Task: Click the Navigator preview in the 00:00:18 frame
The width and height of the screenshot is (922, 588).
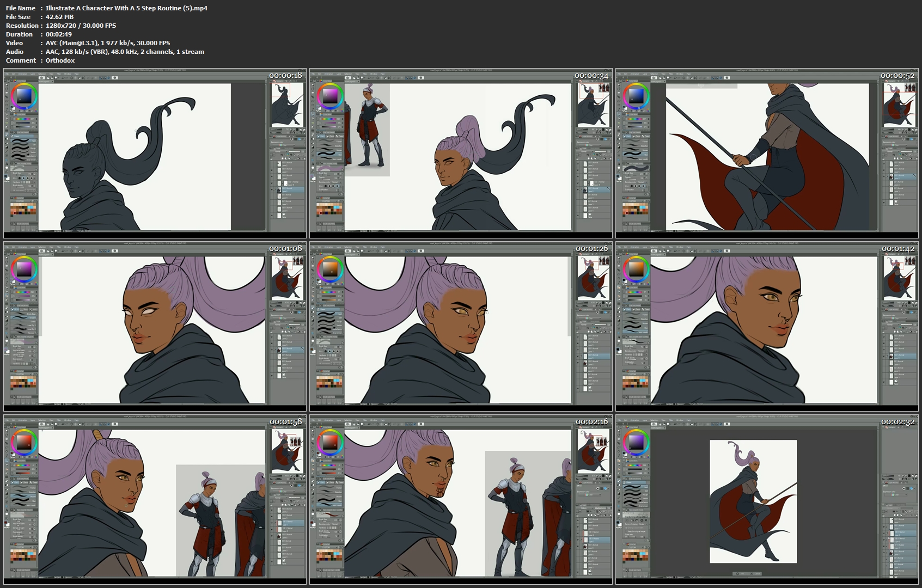Action: 287,105
